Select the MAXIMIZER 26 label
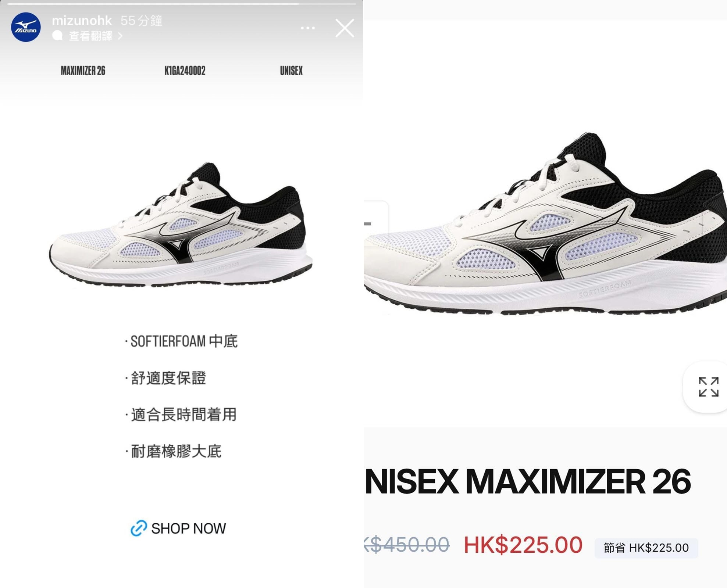727x588 pixels. pyautogui.click(x=83, y=71)
